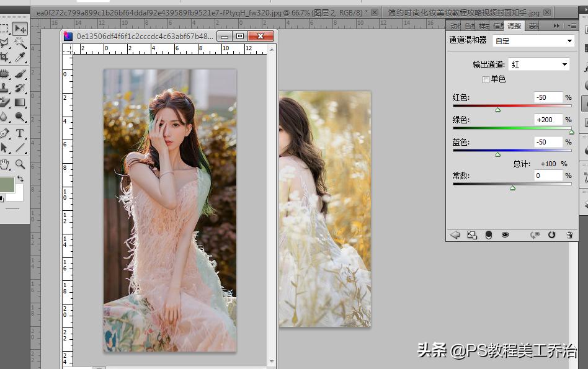
Task: Pick the Eyedropper tool
Action: click(x=20, y=57)
